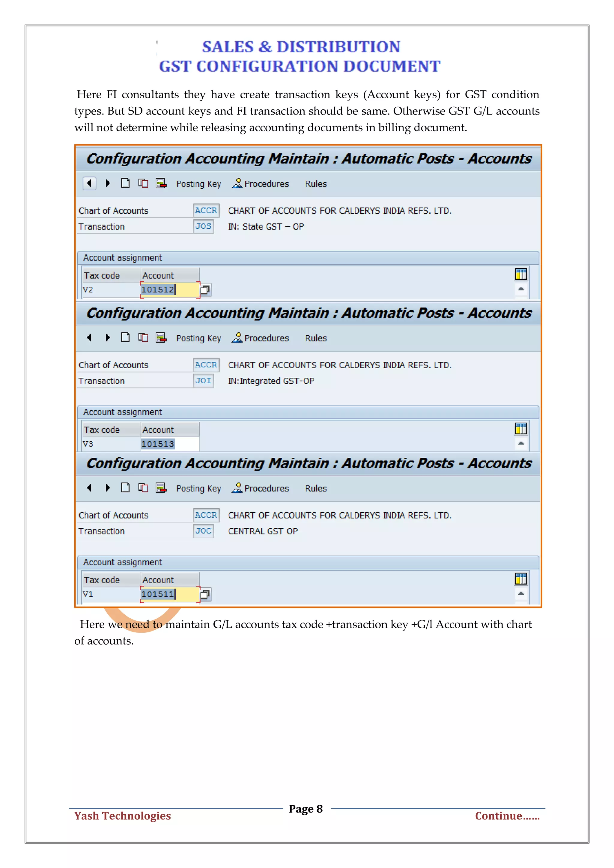Viewport: 614px width, 868px height.
Task: Select tax code V1 cell
Action: pos(111,594)
